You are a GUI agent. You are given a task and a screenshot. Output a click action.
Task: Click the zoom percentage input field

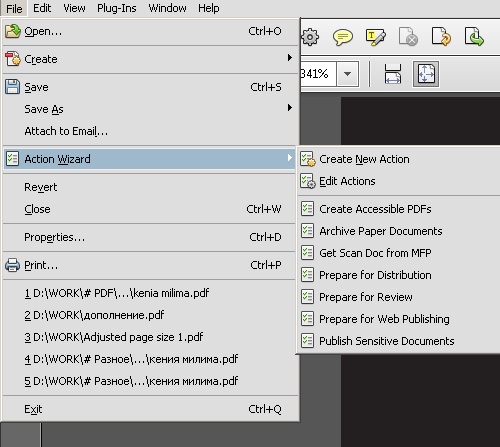click(318, 74)
